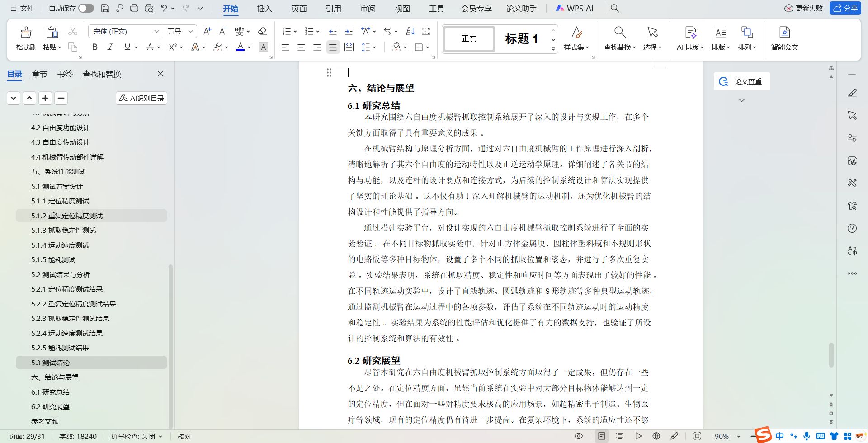Click the 论文查重 button
868x443 pixels.
[742, 81]
